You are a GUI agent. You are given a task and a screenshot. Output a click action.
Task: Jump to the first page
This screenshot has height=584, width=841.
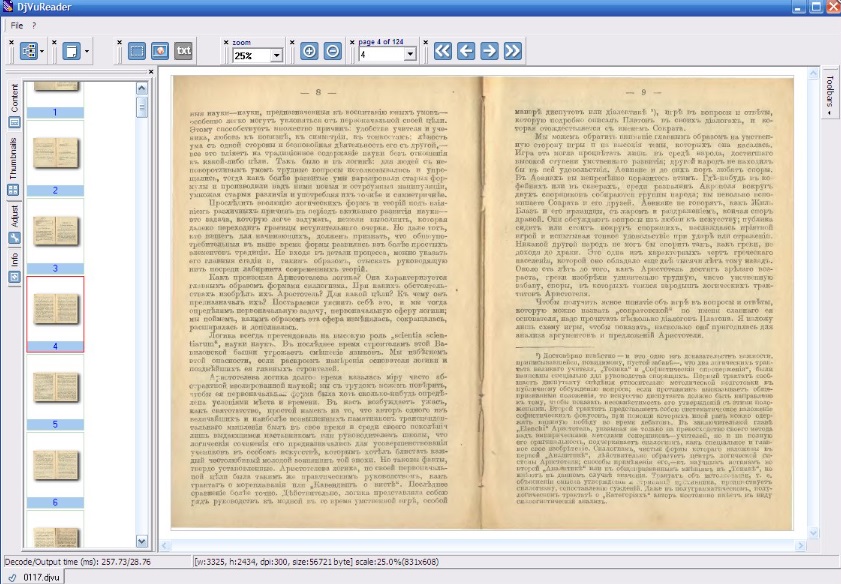[x=443, y=51]
